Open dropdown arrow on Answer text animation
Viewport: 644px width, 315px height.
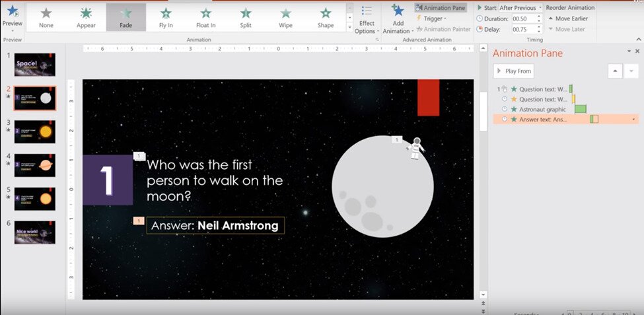click(634, 120)
